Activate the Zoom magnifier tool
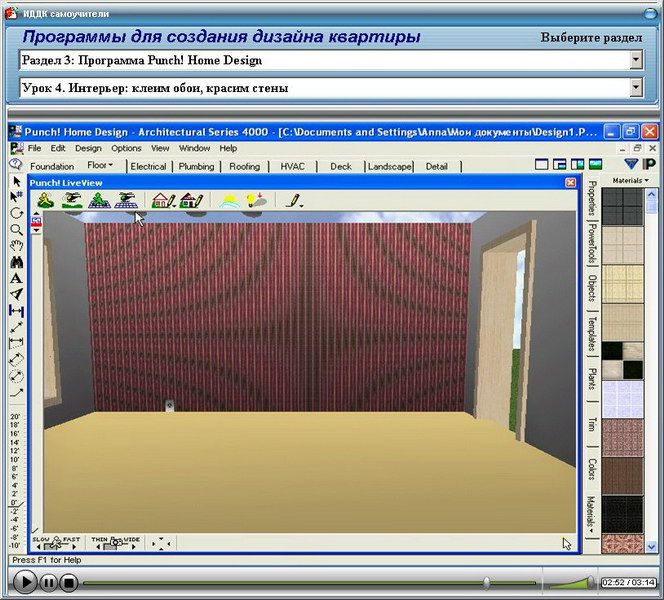 (17, 230)
